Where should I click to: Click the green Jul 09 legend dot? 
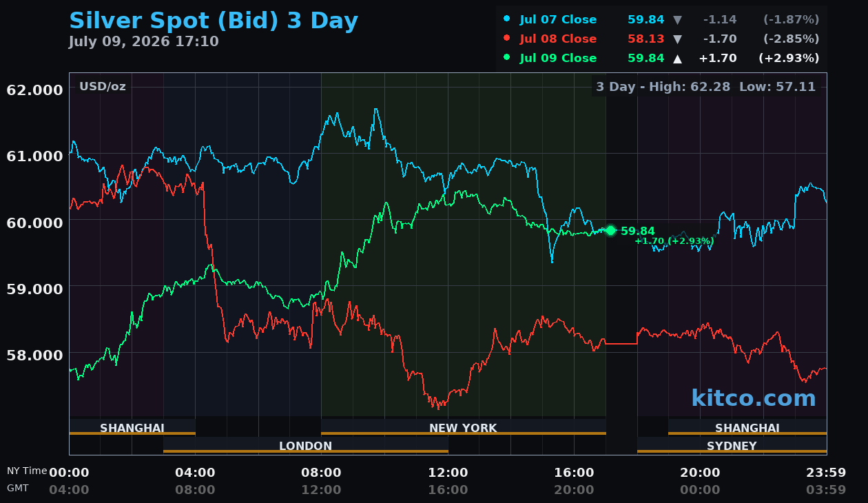point(507,57)
